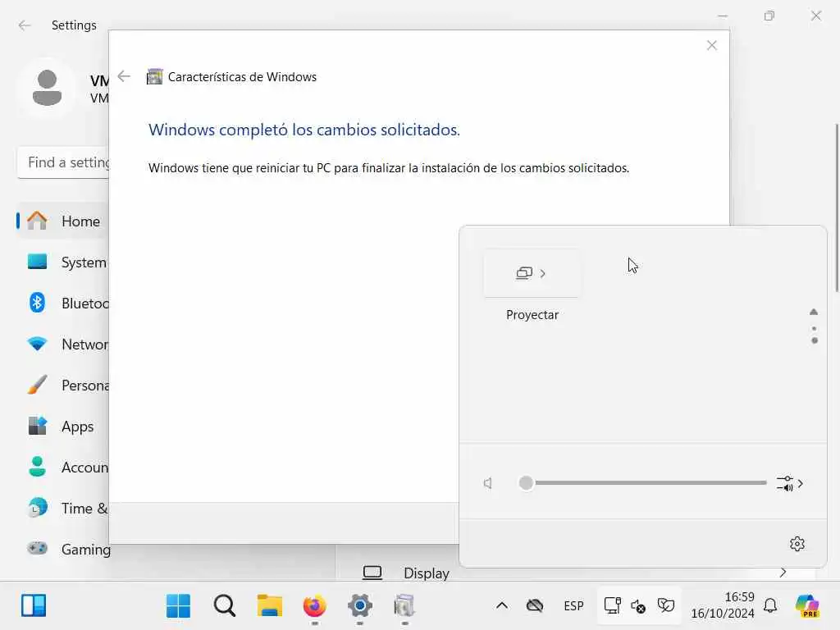
Task: Click the network tray icon
Action: click(612, 606)
